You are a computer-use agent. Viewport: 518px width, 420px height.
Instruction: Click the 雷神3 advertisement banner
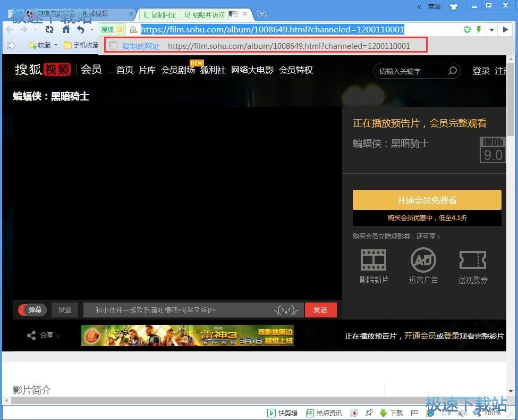pos(188,335)
